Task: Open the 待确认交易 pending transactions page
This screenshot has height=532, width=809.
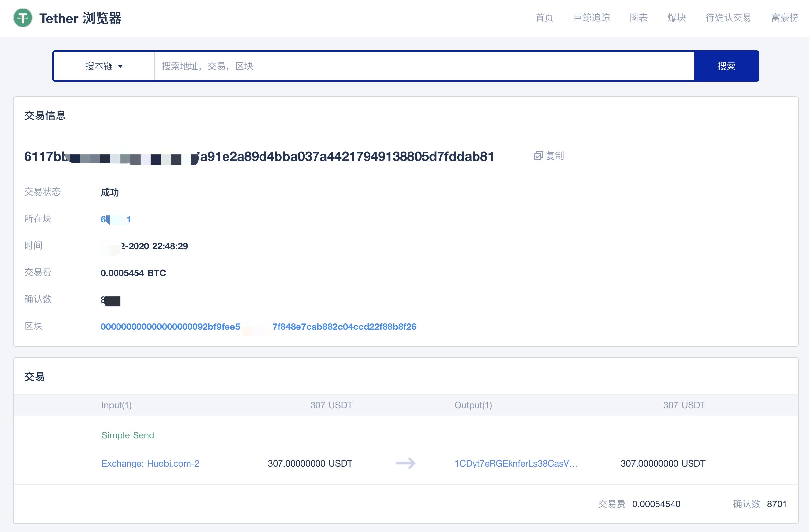Action: tap(728, 18)
